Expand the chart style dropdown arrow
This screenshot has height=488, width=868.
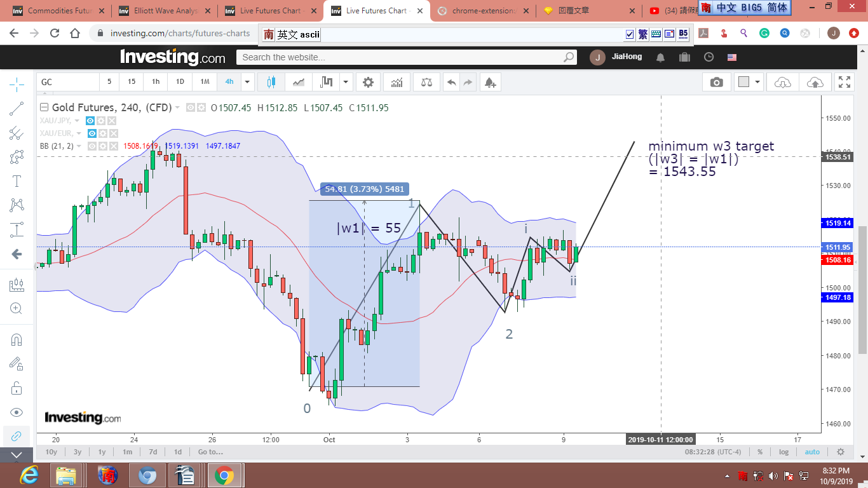[346, 82]
